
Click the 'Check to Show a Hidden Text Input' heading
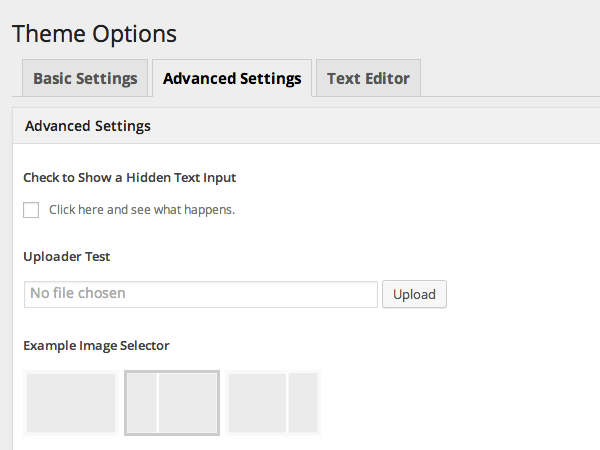129,178
